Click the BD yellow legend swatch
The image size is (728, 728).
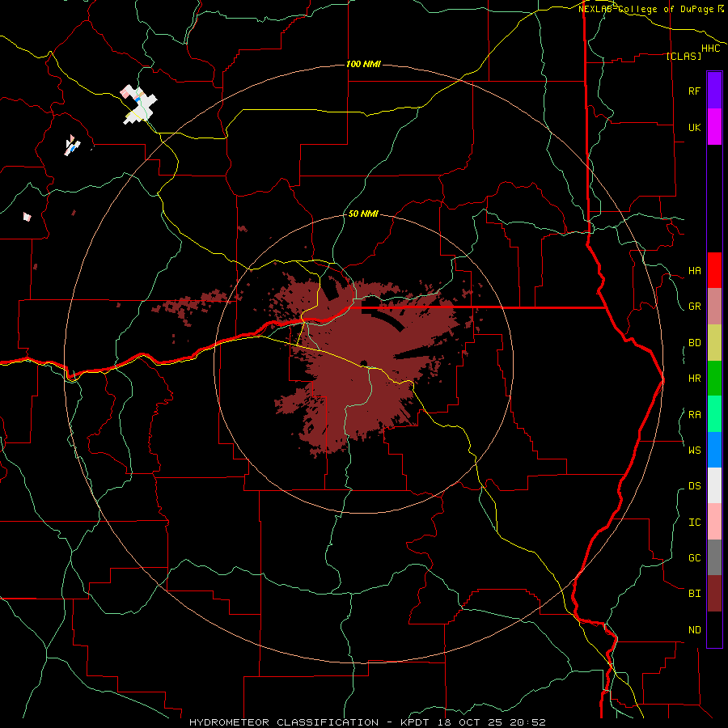pos(714,343)
